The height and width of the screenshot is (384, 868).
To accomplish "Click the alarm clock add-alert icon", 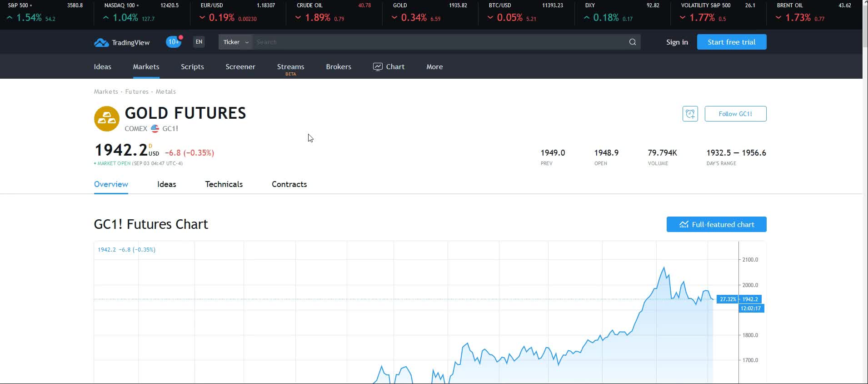I will pyautogui.click(x=690, y=114).
